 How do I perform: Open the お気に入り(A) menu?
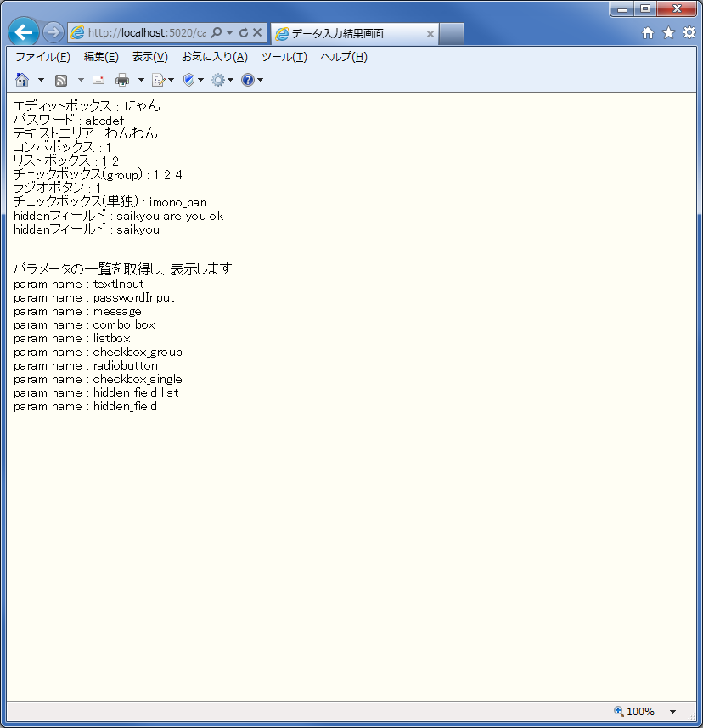coord(214,57)
